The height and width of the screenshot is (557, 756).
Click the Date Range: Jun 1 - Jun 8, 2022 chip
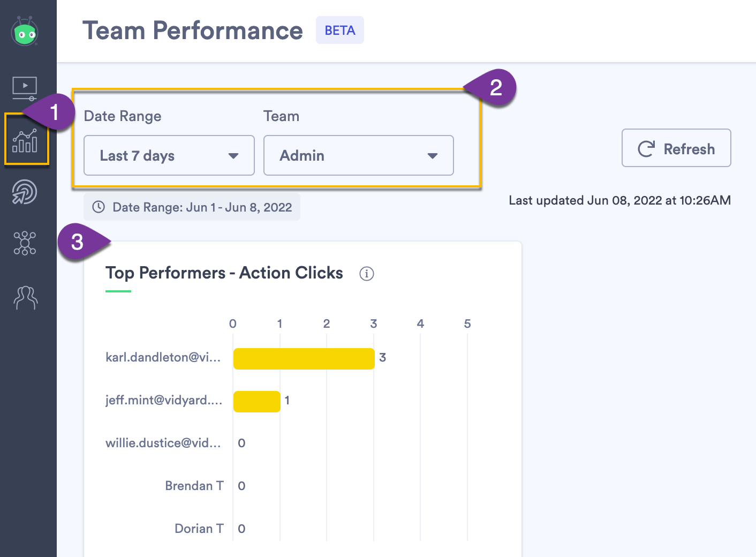click(x=192, y=207)
